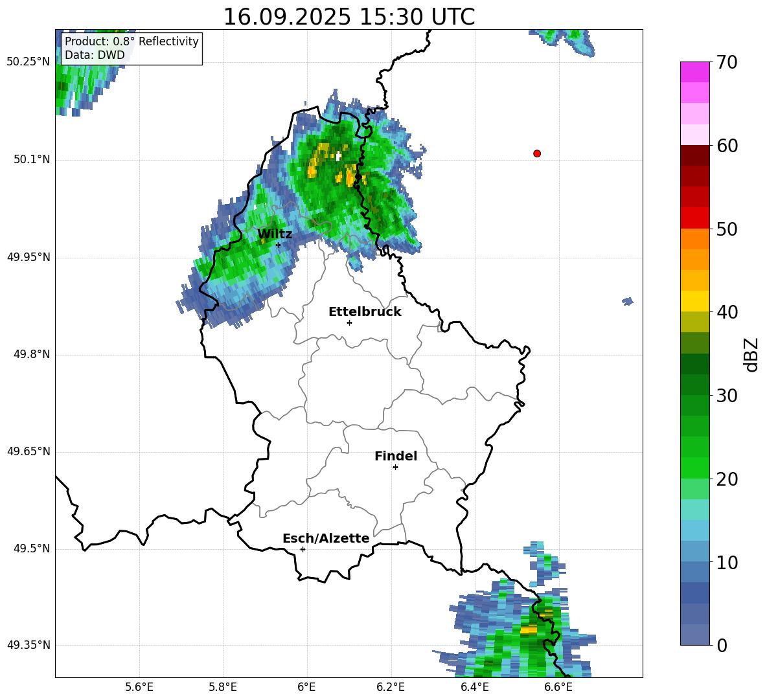Click the Wiltz station cross marker
This screenshot has height=700, width=767.
(x=278, y=245)
